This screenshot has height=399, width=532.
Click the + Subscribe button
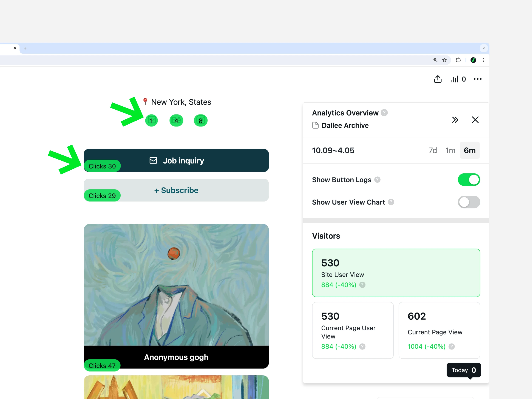176,190
